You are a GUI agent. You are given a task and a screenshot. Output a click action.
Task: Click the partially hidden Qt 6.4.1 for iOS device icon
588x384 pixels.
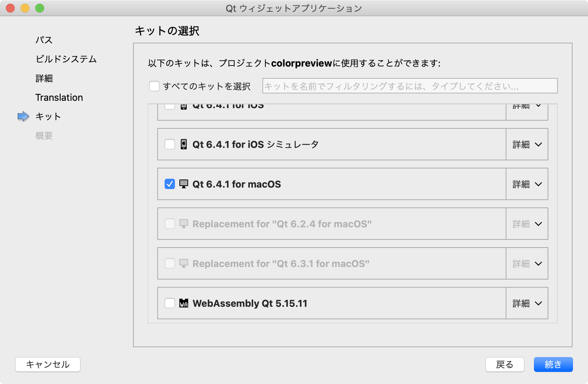coord(184,107)
